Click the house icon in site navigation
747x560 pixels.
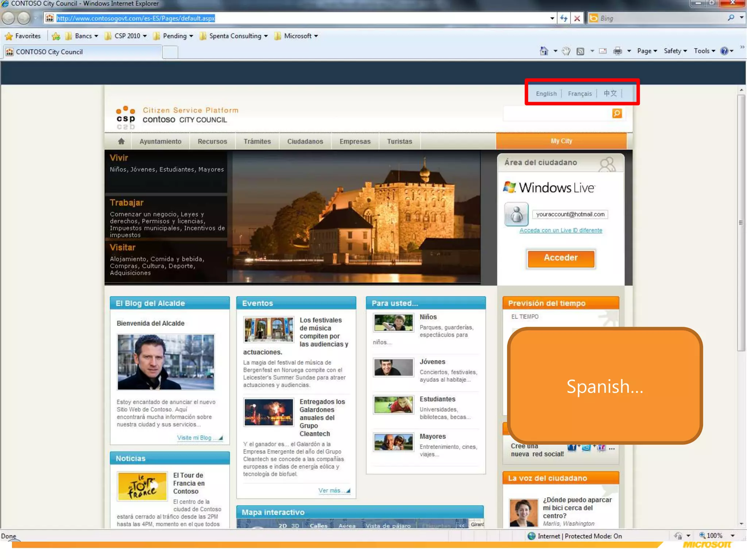121,141
